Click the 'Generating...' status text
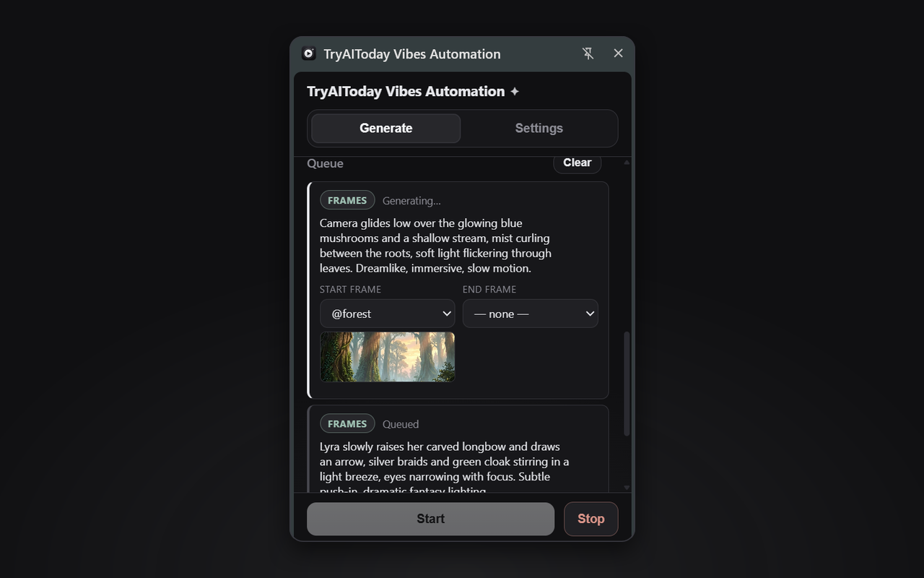Image resolution: width=924 pixels, height=578 pixels. point(411,201)
